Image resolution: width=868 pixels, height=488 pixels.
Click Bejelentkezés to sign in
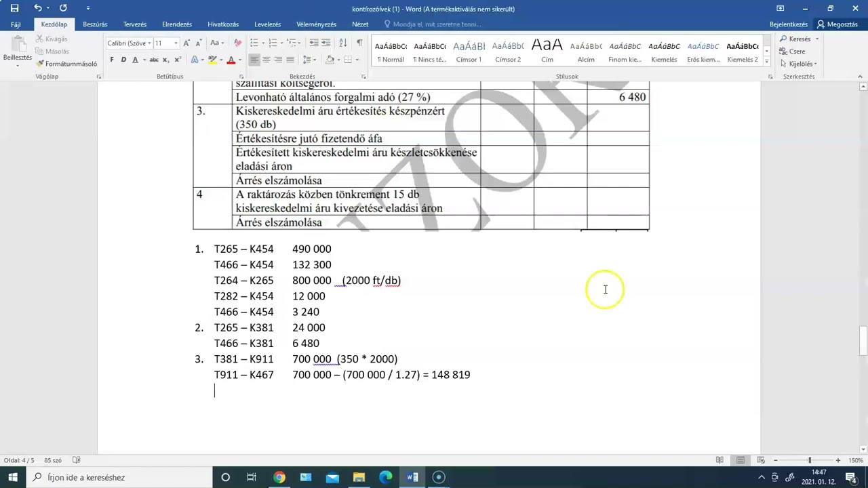[x=789, y=24]
